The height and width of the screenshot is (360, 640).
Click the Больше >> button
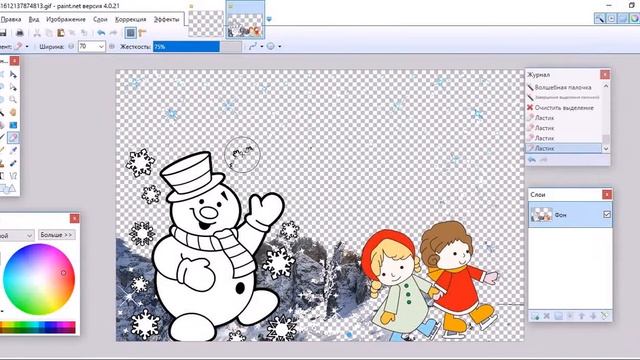(56, 235)
